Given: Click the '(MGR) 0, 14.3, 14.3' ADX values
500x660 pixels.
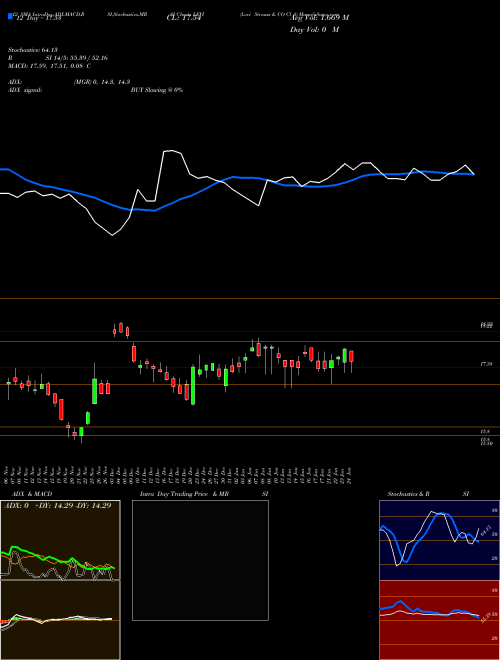Looking at the screenshot, I should [102, 82].
